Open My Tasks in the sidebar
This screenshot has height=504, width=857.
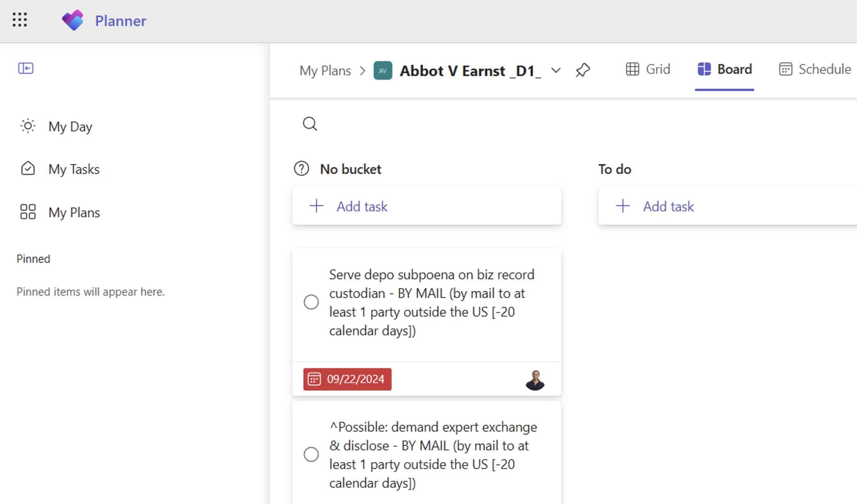[x=74, y=169]
